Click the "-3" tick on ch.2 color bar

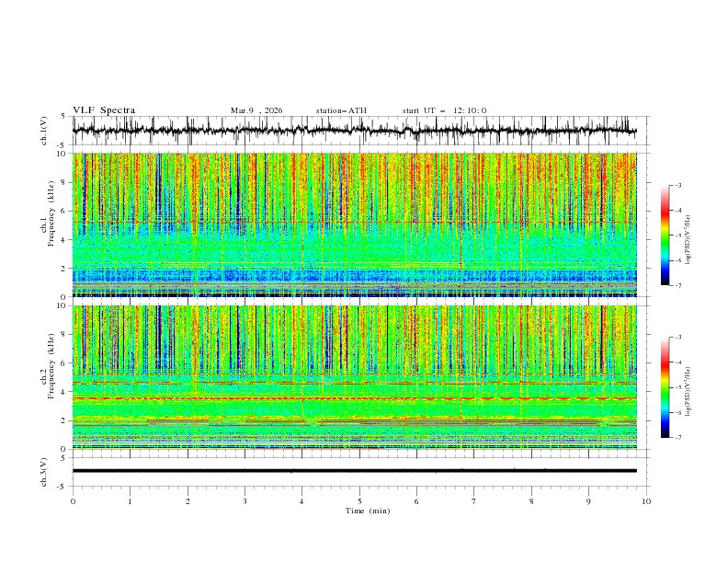pyautogui.click(x=678, y=338)
